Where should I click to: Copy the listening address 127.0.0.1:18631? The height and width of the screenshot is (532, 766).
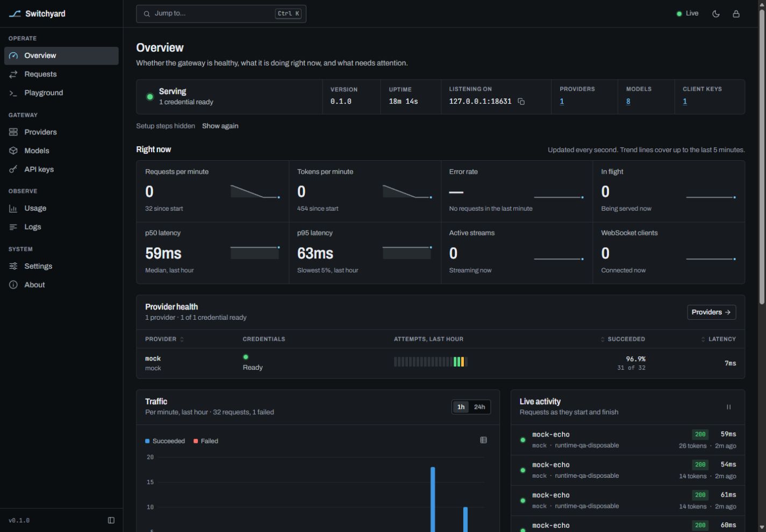point(521,102)
